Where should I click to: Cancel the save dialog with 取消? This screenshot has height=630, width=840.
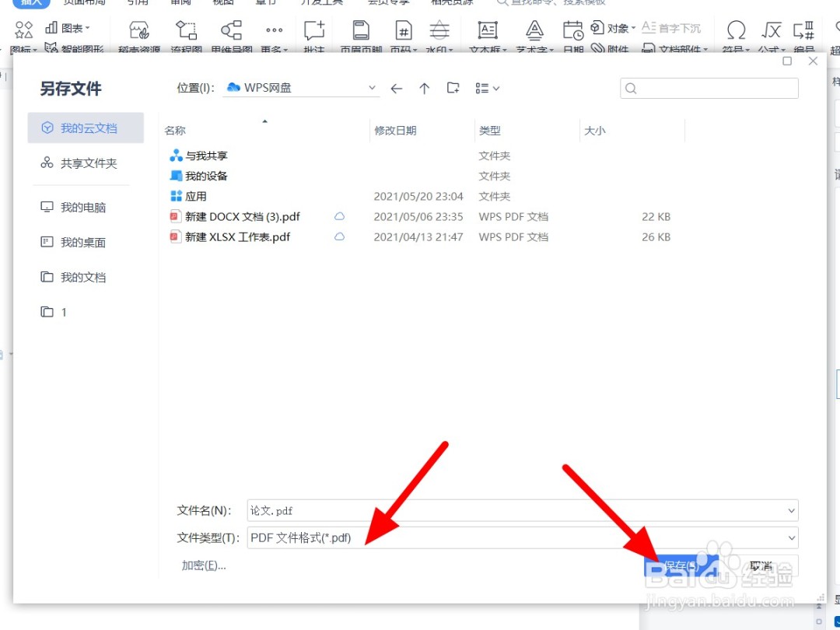point(760,565)
